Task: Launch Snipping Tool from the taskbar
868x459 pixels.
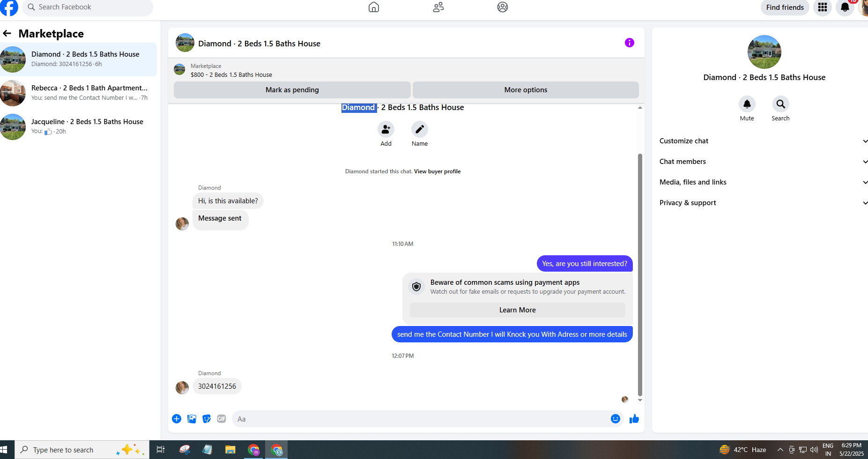Action: pyautogui.click(x=185, y=450)
